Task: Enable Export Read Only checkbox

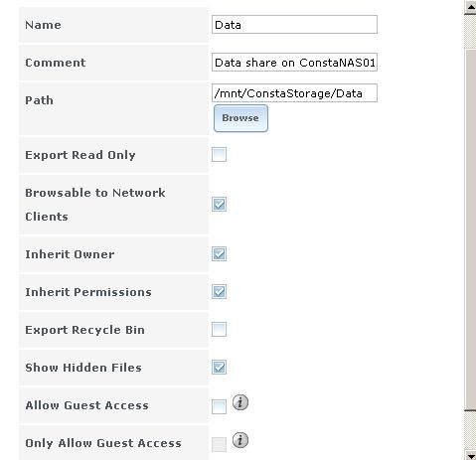Action: pyautogui.click(x=219, y=155)
